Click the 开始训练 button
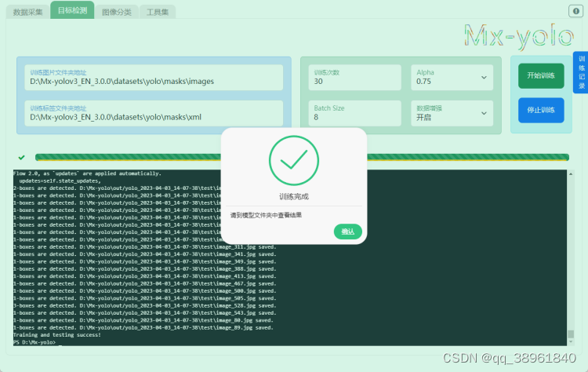The image size is (588, 372). point(541,76)
